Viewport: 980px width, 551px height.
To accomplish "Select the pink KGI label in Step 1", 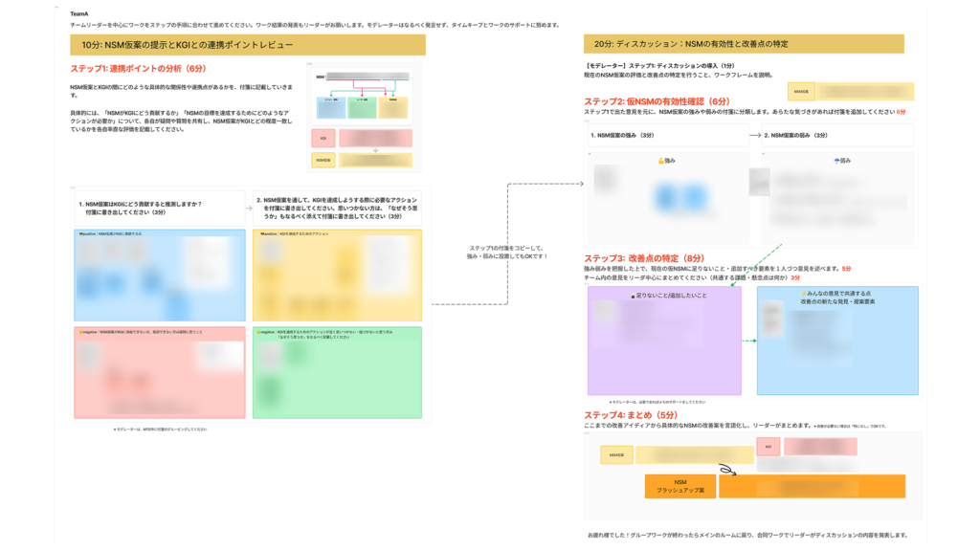I will click(x=323, y=138).
